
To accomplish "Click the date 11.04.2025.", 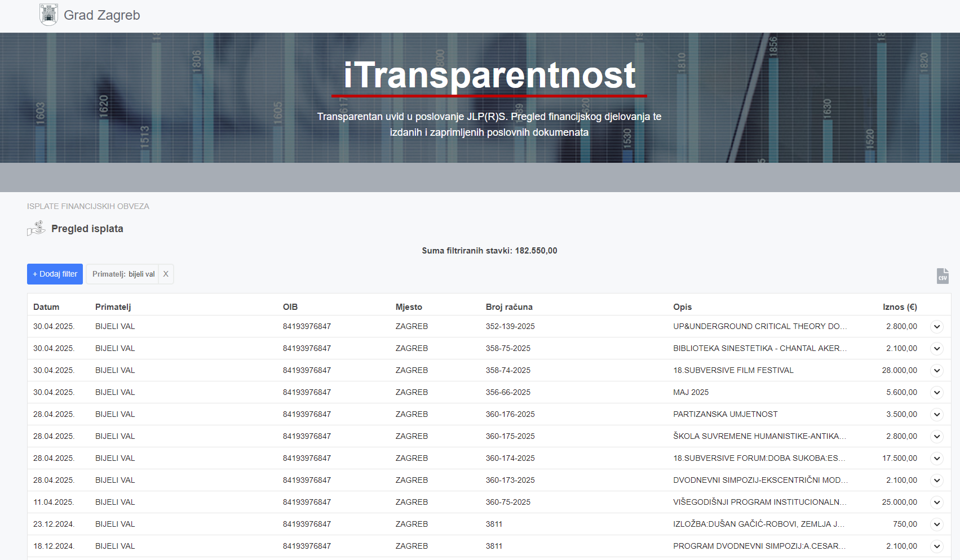I will pyautogui.click(x=54, y=502).
